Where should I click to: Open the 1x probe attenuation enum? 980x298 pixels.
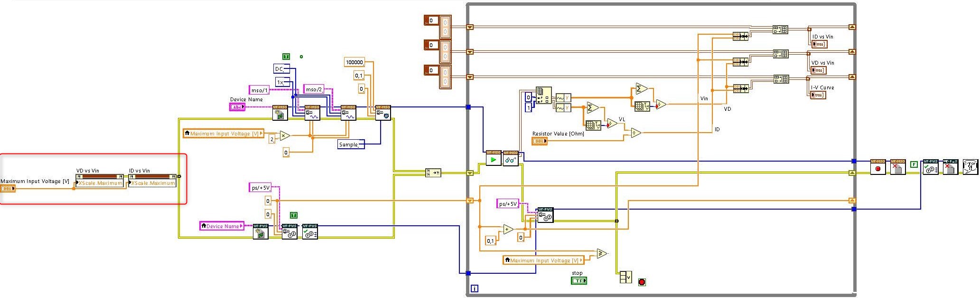click(x=280, y=82)
